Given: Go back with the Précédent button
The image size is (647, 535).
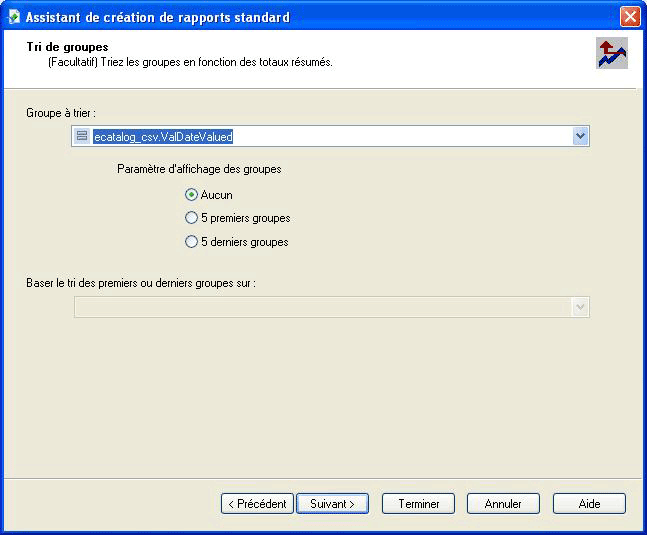Looking at the screenshot, I should tap(257, 504).
